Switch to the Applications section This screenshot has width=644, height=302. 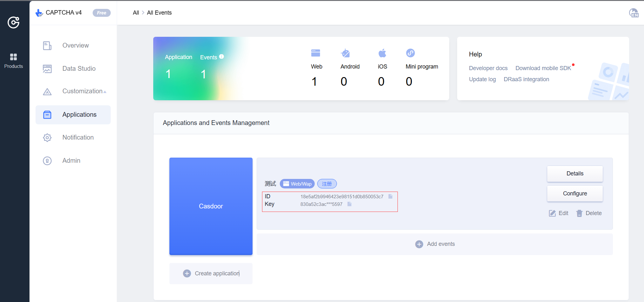(x=79, y=115)
